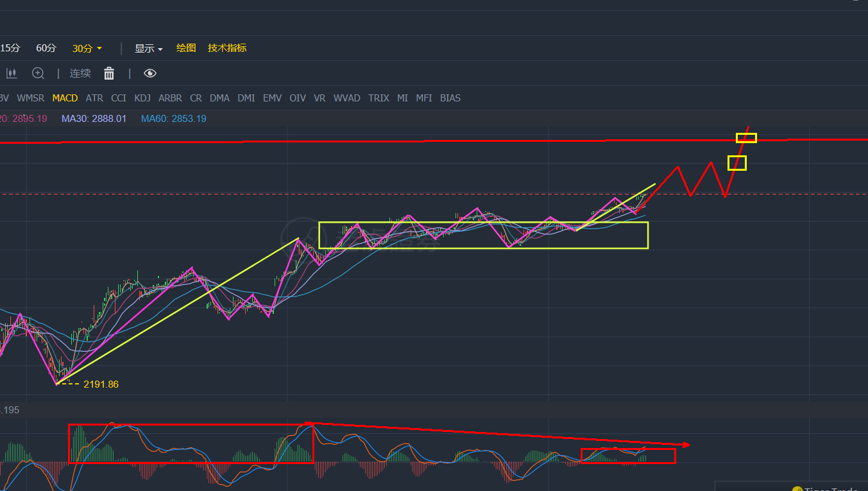This screenshot has height=491, width=868.
Task: Select the MI indicator
Action: coord(402,98)
